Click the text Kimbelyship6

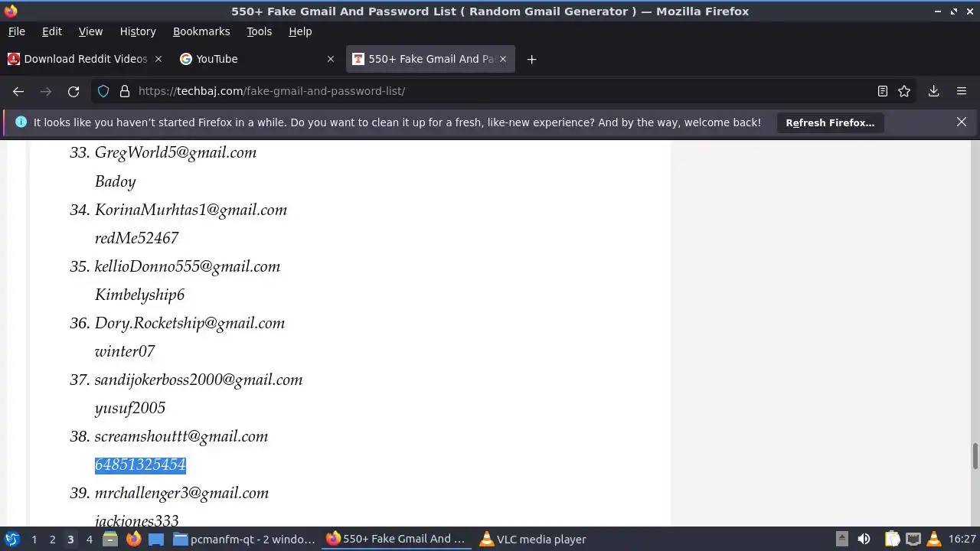tap(139, 295)
